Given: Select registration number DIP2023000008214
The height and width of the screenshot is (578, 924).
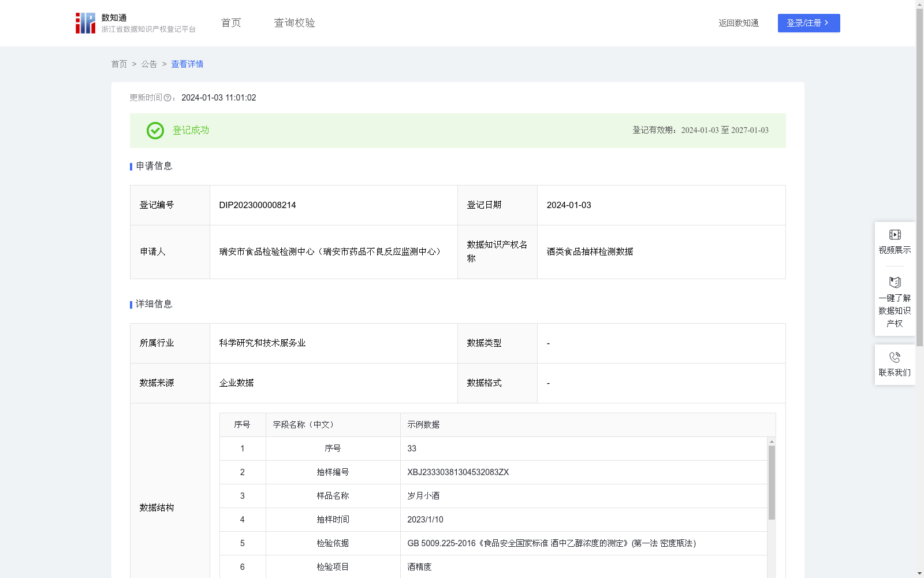Looking at the screenshot, I should (258, 205).
